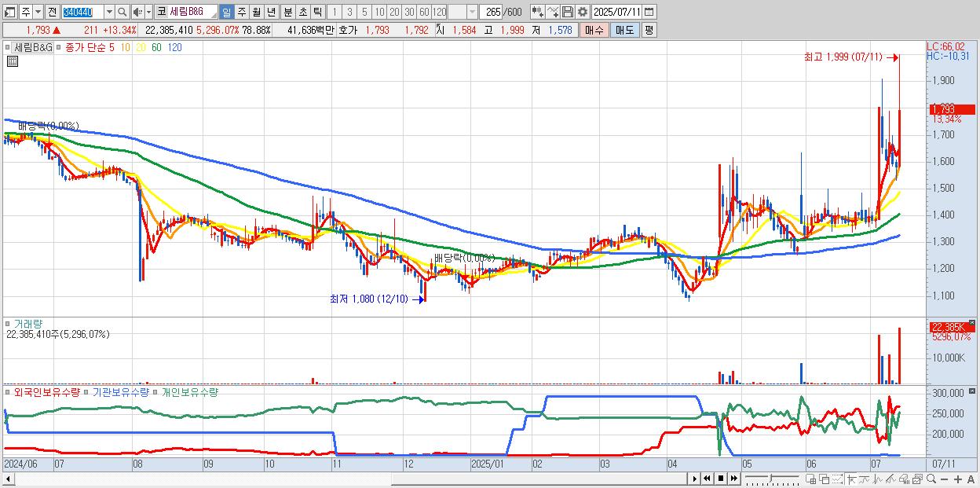Image resolution: width=980 pixels, height=488 pixels.
Task: Click the plus zoom-in icon at bottom right
Action: pos(958,479)
